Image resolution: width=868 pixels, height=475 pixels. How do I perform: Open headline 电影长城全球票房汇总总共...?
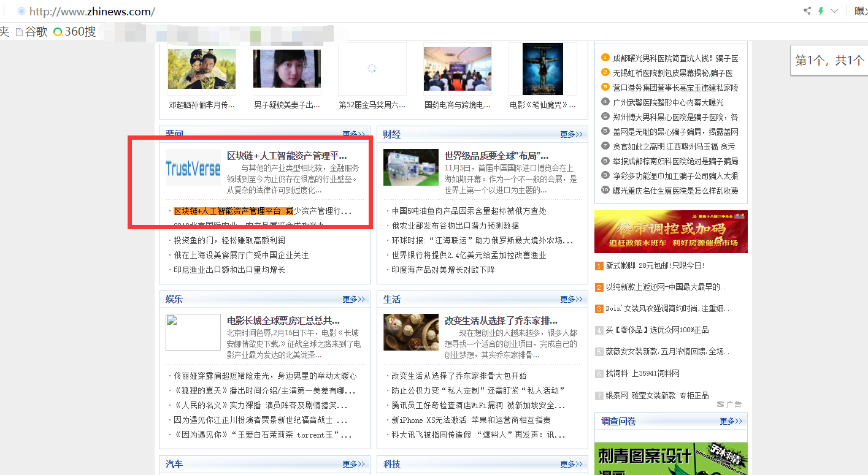(x=283, y=321)
